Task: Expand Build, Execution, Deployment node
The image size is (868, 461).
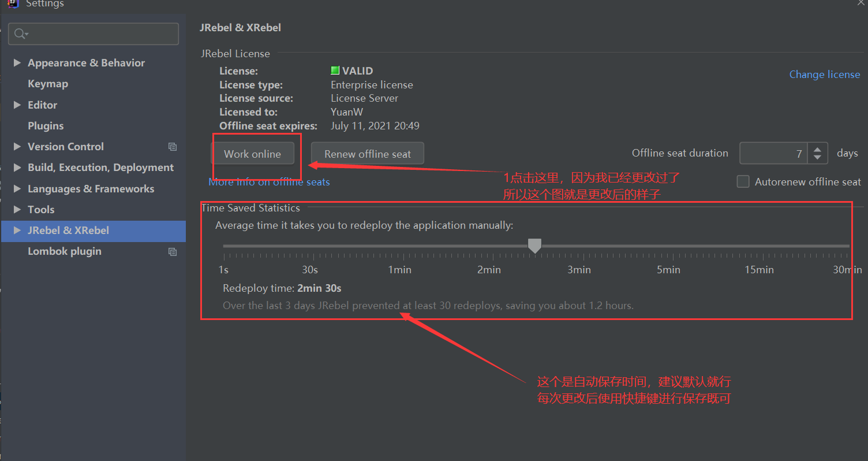Action: (x=17, y=168)
